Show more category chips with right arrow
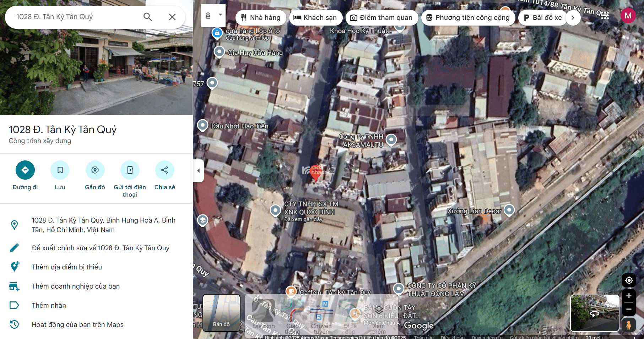Screen dimensions: 644x339 click(573, 17)
